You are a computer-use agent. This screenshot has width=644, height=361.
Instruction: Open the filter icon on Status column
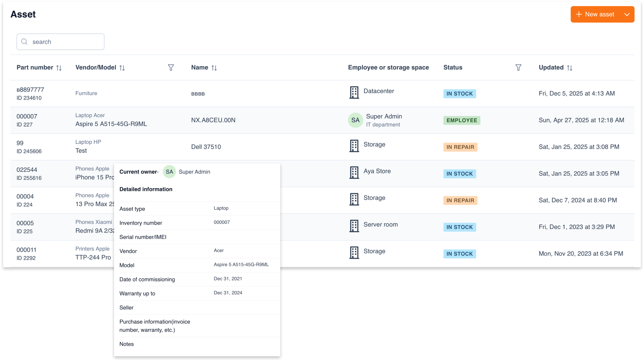pos(519,67)
